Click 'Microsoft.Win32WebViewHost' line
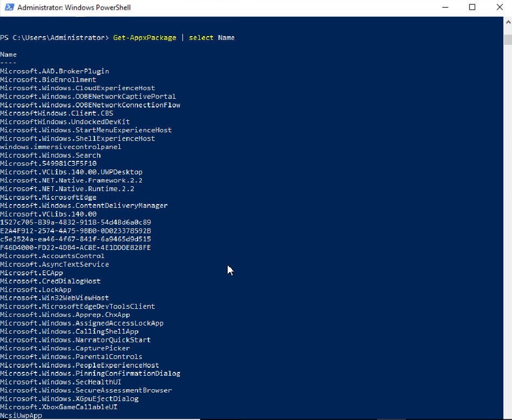Screen dimensions: 512x420 tap(54, 298)
